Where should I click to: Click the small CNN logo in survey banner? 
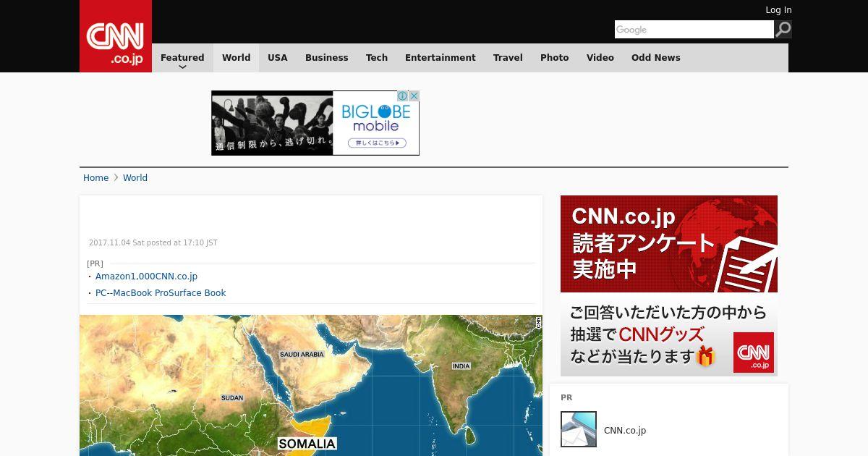click(754, 352)
